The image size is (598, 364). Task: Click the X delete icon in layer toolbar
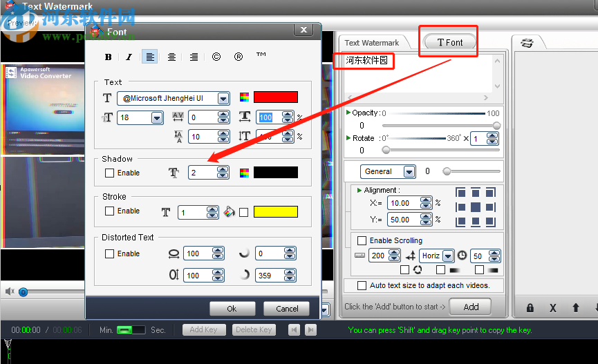[x=553, y=308]
